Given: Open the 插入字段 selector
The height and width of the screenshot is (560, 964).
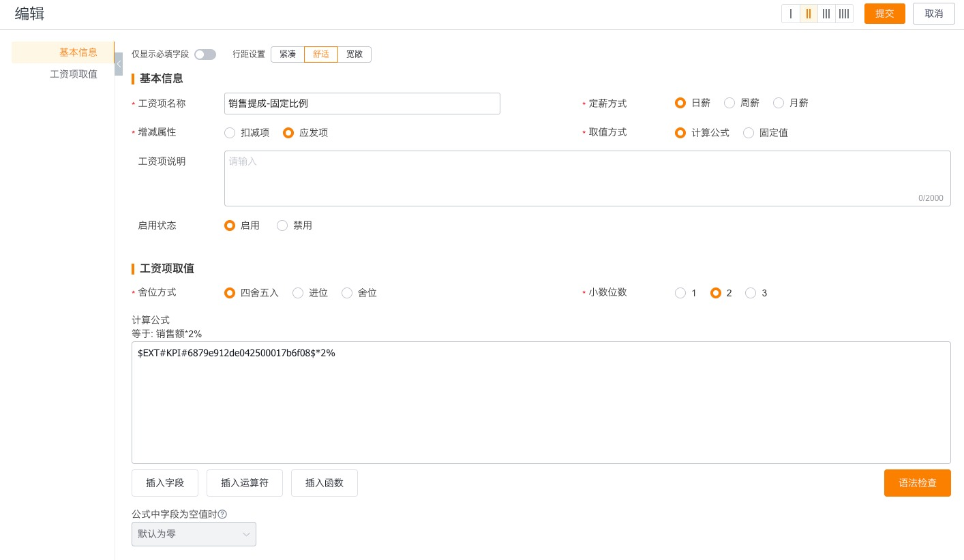Looking at the screenshot, I should [165, 483].
